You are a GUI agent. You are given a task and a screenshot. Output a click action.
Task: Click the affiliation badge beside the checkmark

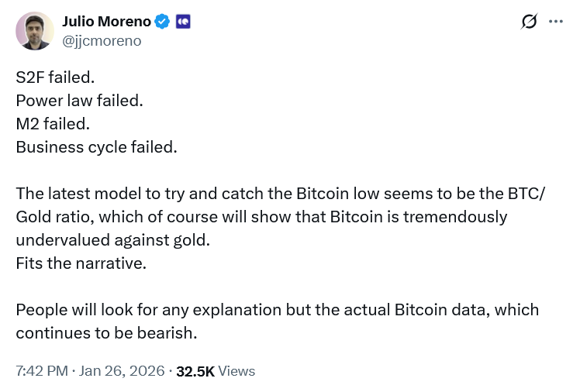click(183, 22)
